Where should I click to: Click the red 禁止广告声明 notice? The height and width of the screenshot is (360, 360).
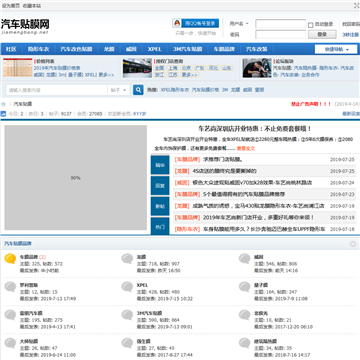(x=311, y=104)
